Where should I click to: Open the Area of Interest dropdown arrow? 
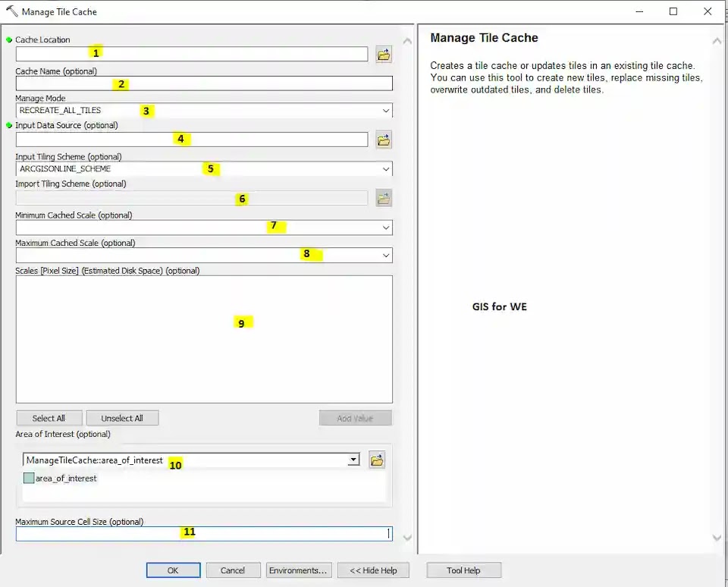(x=354, y=460)
